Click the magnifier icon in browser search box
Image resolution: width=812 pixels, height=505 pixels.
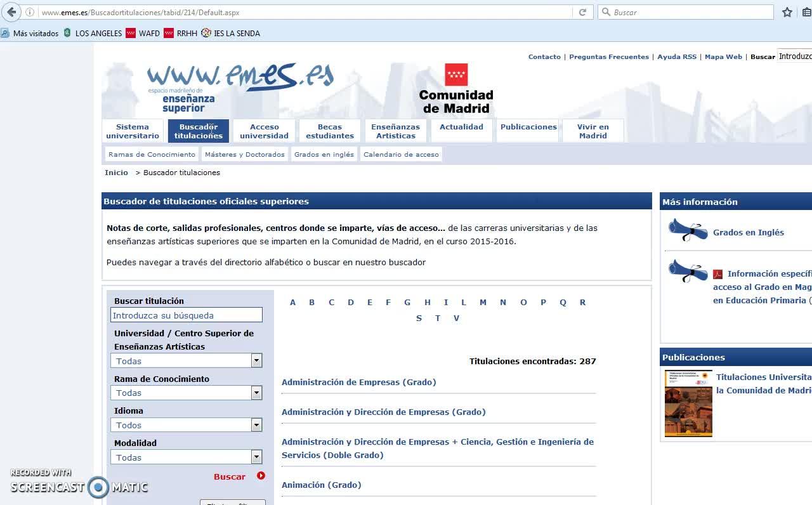606,12
